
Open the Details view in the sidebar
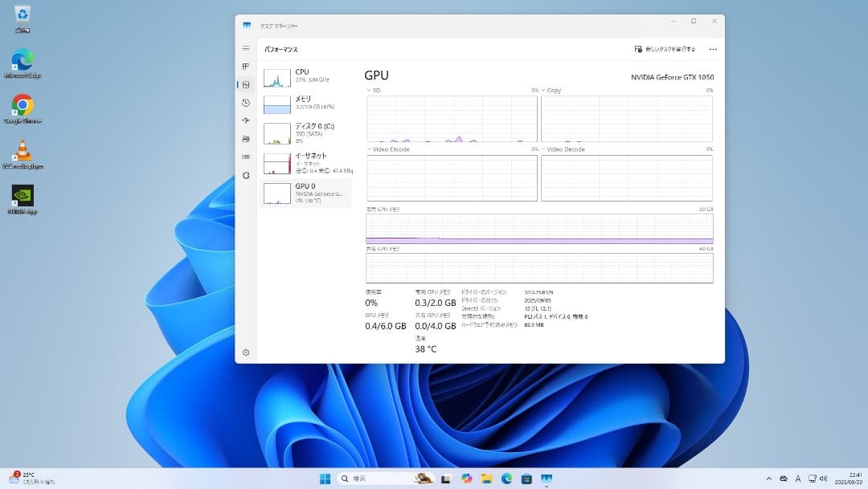tap(246, 157)
